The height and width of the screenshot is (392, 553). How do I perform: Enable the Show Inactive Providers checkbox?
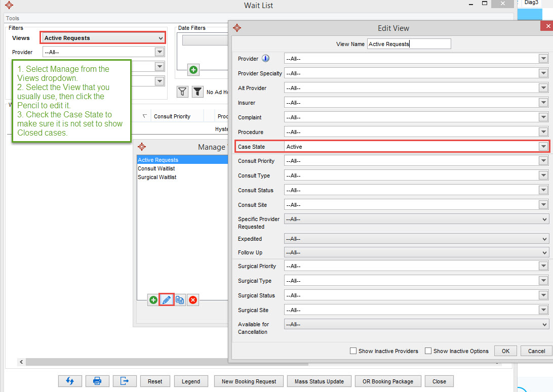pos(353,351)
